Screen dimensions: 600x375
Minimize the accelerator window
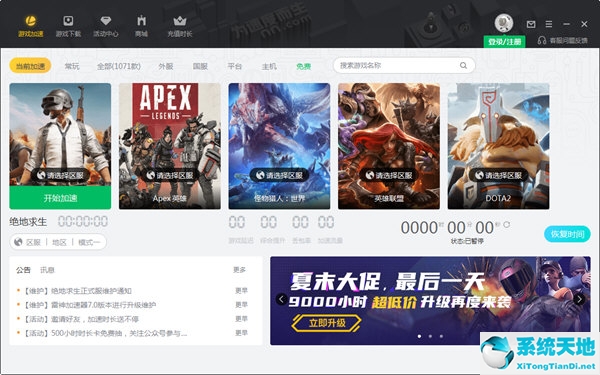coord(566,24)
